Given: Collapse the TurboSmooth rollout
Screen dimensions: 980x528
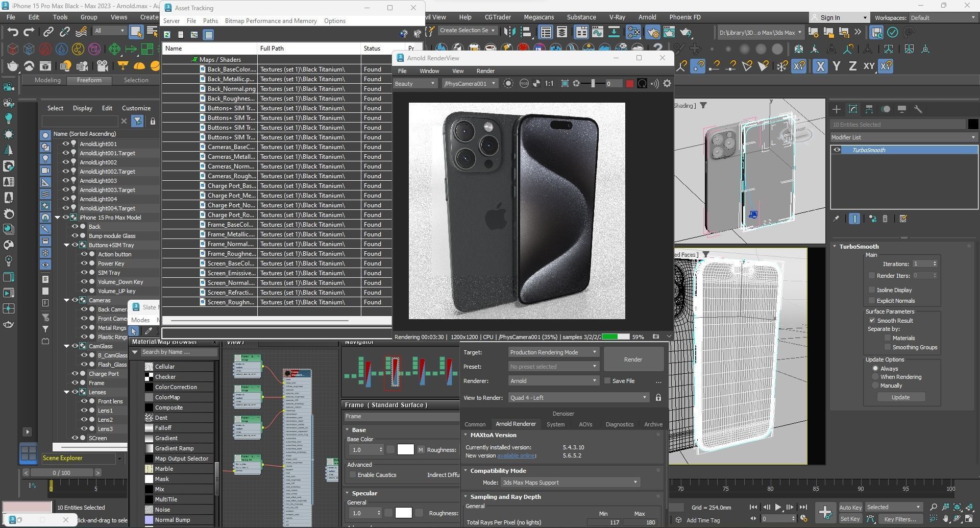Looking at the screenshot, I should click(835, 247).
